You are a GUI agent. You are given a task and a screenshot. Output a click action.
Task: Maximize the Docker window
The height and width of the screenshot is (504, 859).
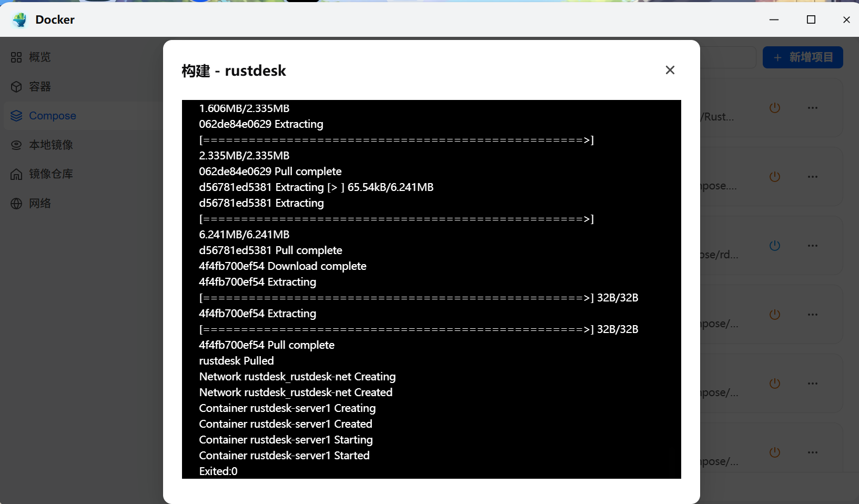point(811,20)
